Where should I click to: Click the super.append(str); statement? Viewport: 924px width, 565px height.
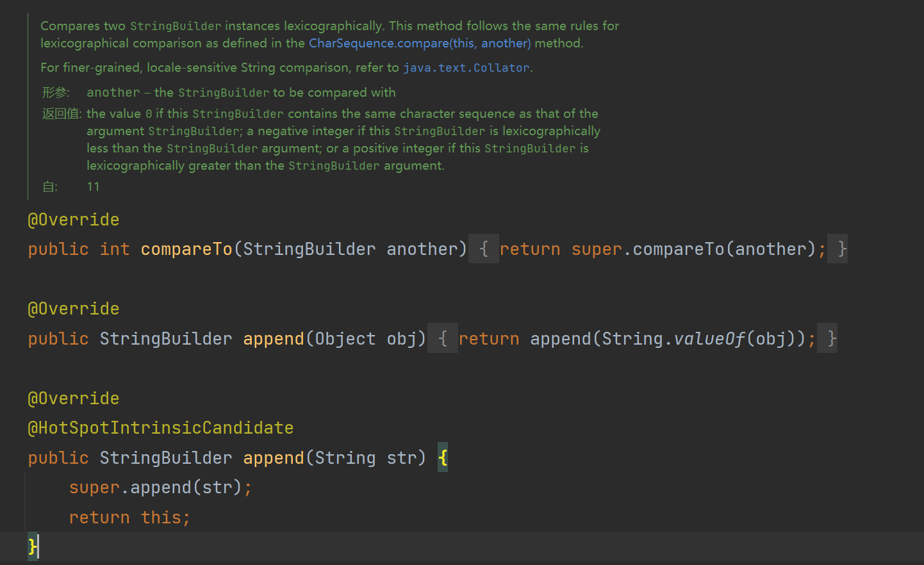coord(161,487)
